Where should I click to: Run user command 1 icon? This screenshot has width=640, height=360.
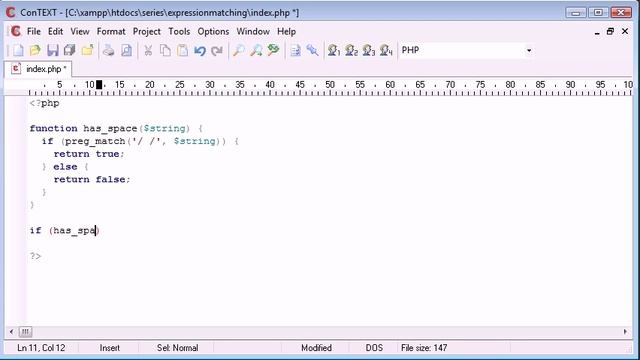334,50
